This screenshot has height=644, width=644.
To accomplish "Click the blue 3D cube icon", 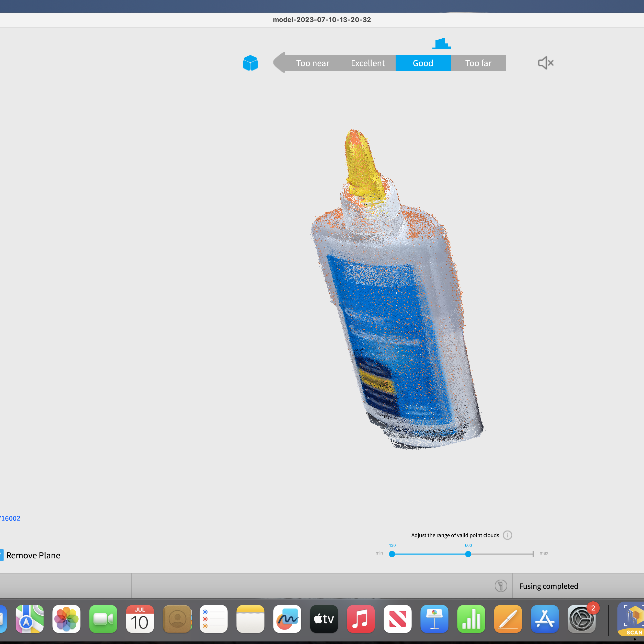I will (x=250, y=63).
